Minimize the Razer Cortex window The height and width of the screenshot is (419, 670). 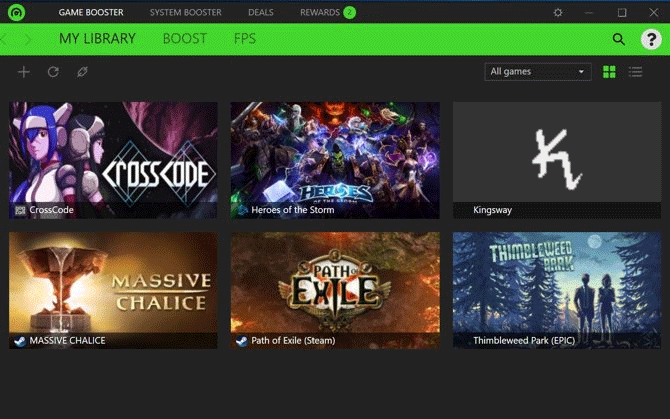coord(589,12)
